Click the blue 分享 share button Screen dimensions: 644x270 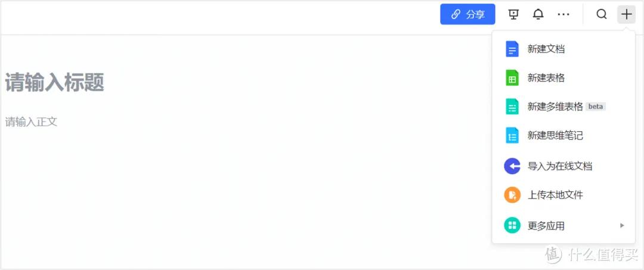click(x=467, y=14)
